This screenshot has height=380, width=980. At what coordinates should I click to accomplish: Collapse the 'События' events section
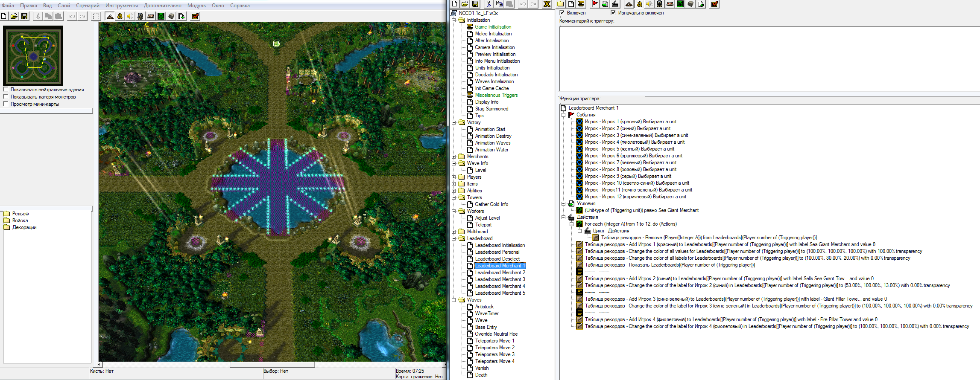point(563,115)
